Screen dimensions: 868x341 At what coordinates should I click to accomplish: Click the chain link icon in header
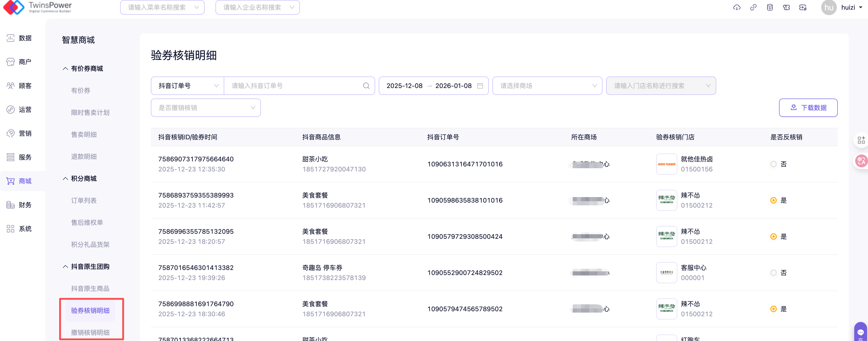[753, 7]
